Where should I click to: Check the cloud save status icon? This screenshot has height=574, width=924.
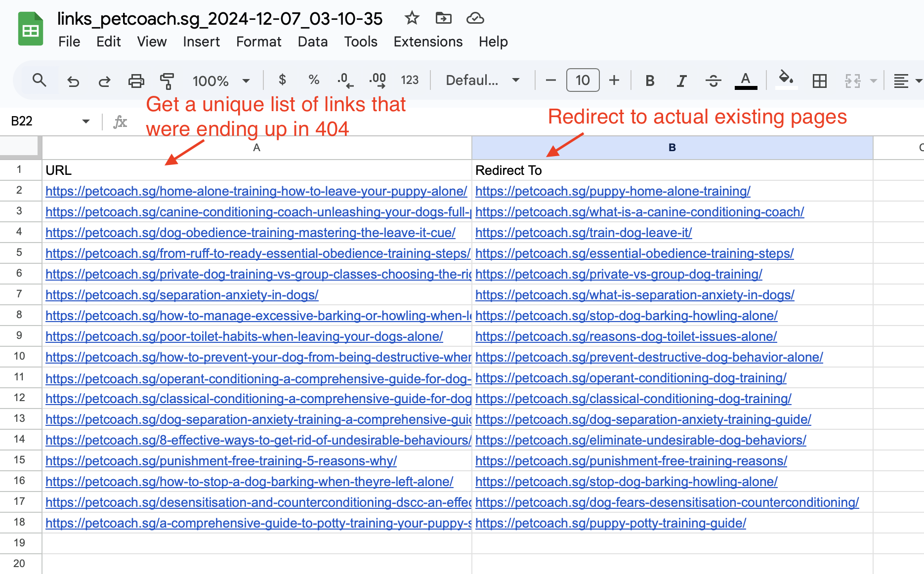pyautogui.click(x=475, y=18)
